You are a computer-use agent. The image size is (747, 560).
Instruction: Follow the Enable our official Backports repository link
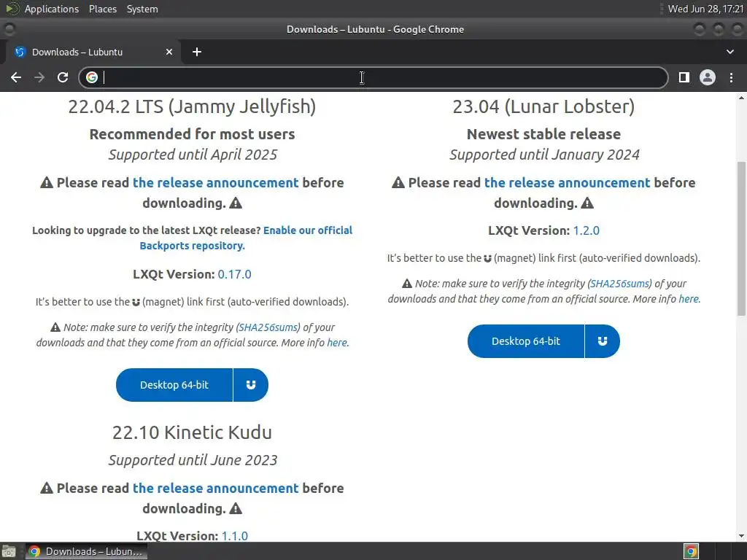[x=246, y=238]
